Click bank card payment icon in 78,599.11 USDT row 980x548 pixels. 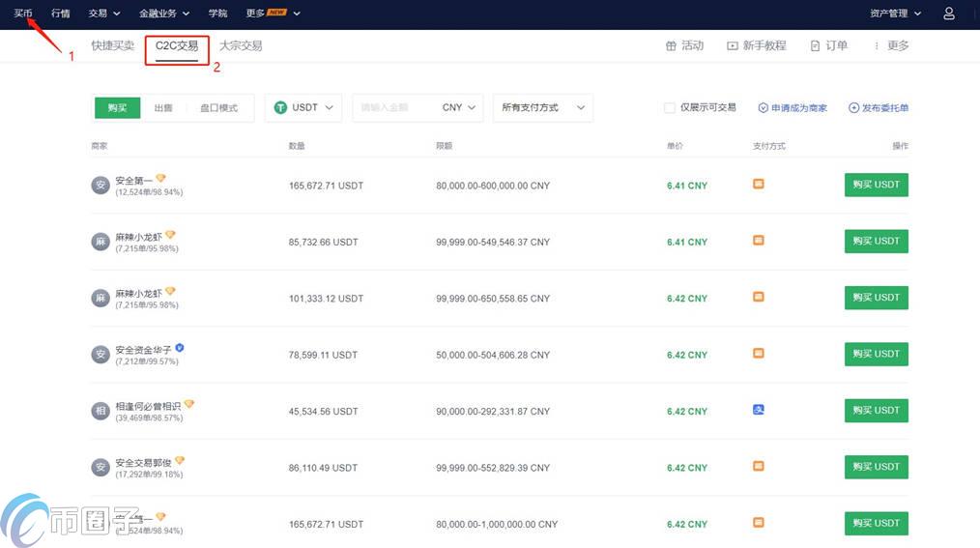(x=758, y=353)
